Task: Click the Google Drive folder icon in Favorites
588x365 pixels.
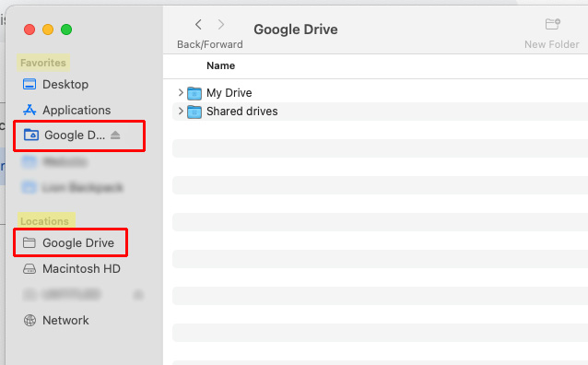Action: point(31,135)
